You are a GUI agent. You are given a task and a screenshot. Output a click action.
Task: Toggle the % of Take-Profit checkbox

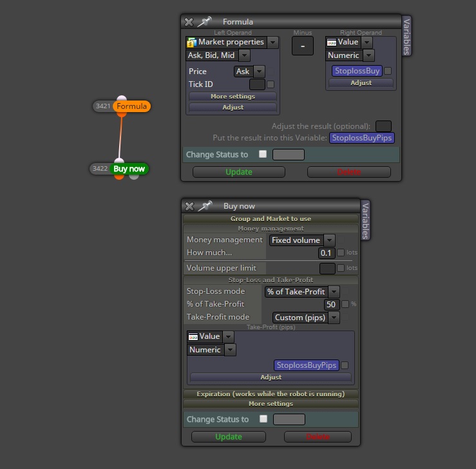tap(345, 304)
